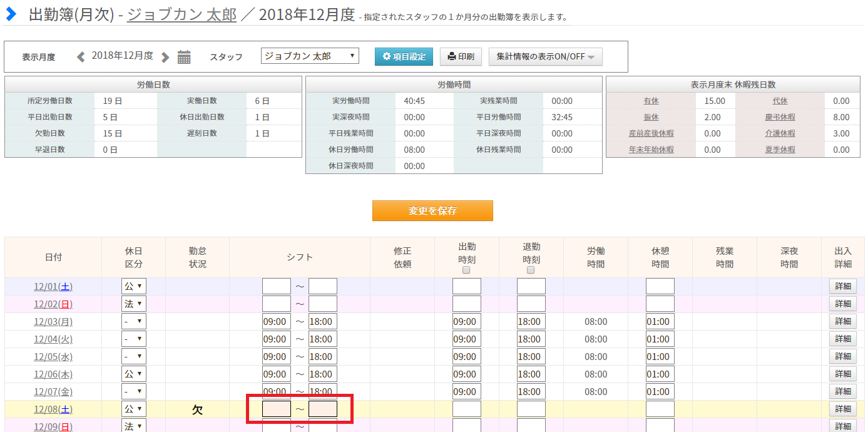868x432 pixels.
Task: Click the 印刷 print button
Action: coord(461,56)
